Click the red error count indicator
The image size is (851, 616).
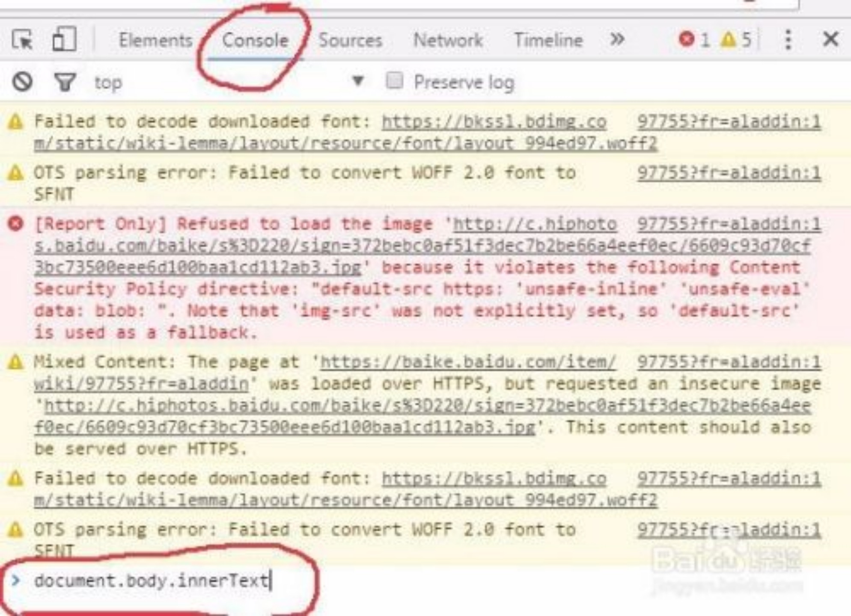click(694, 40)
